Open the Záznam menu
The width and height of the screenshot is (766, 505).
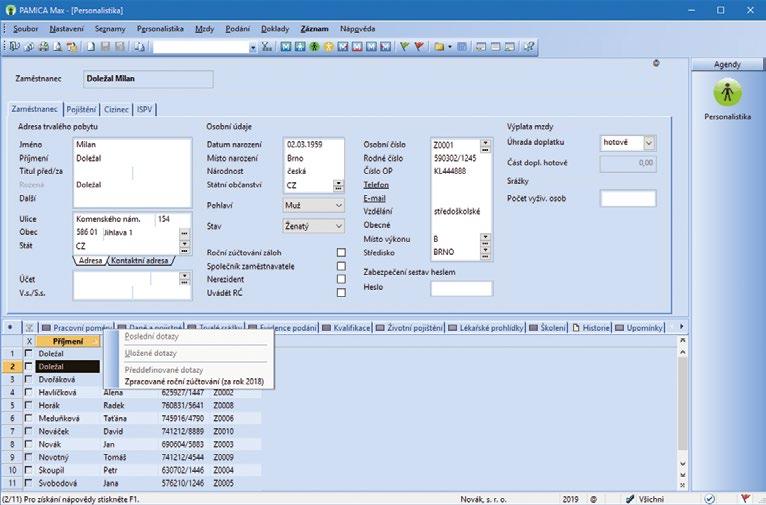tap(314, 29)
